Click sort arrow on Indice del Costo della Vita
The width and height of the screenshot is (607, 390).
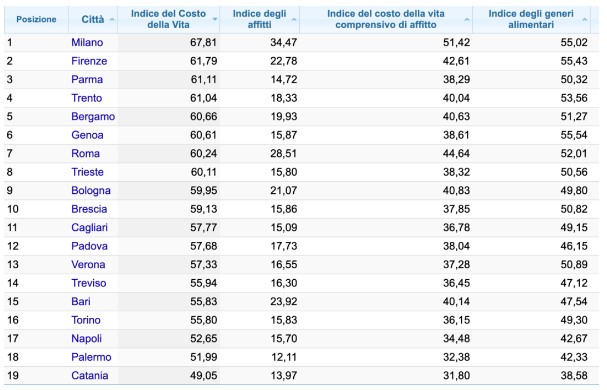[215, 19]
